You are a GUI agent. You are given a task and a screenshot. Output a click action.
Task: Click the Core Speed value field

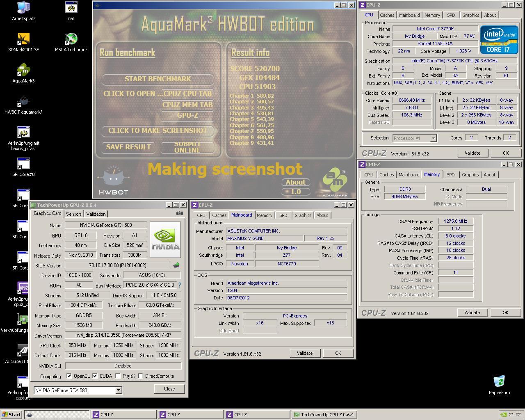tap(412, 100)
